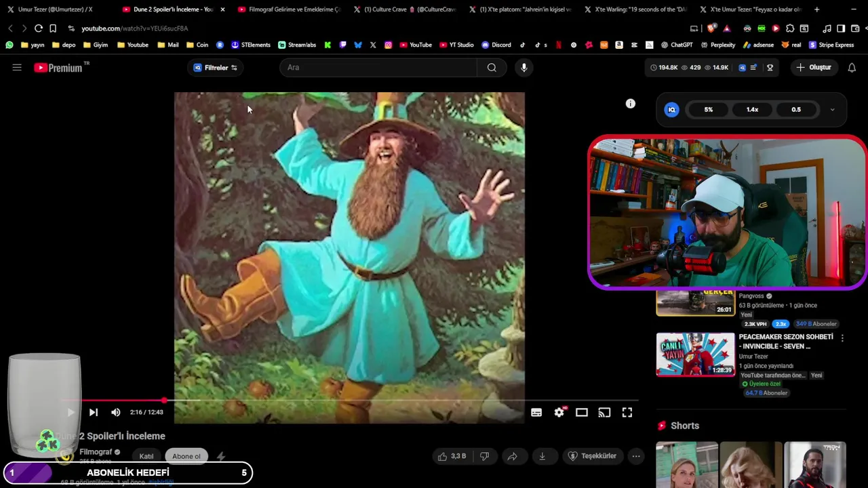868x488 pixels.
Task: Dislike the video
Action: [484, 456]
